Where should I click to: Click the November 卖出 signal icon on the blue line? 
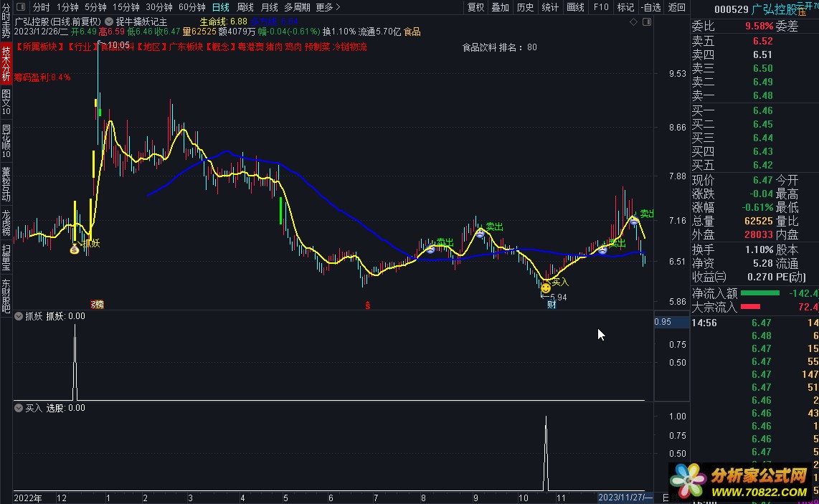[602, 250]
